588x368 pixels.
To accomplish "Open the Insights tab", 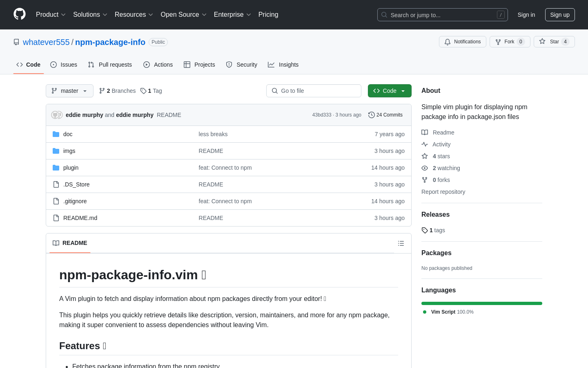I will click(283, 65).
